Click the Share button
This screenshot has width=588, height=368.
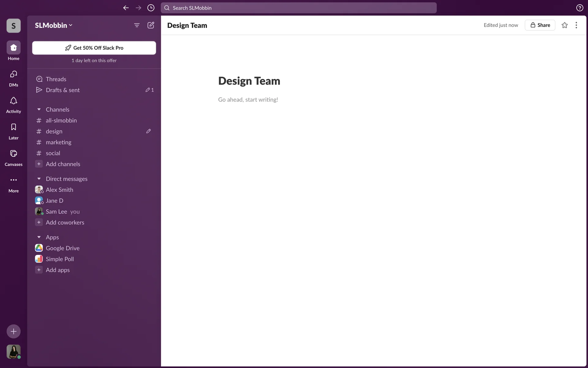tap(540, 25)
